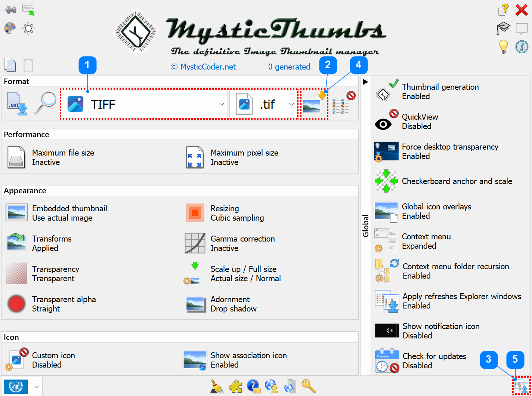Click the copy settings page icon
Viewport: 532px width, 396px height.
point(10,65)
